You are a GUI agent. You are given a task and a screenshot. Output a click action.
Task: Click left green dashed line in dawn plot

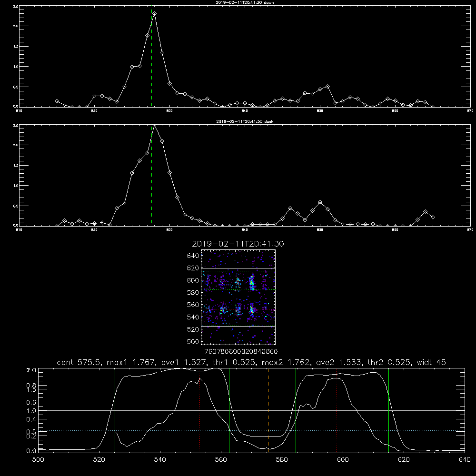[x=151, y=57]
